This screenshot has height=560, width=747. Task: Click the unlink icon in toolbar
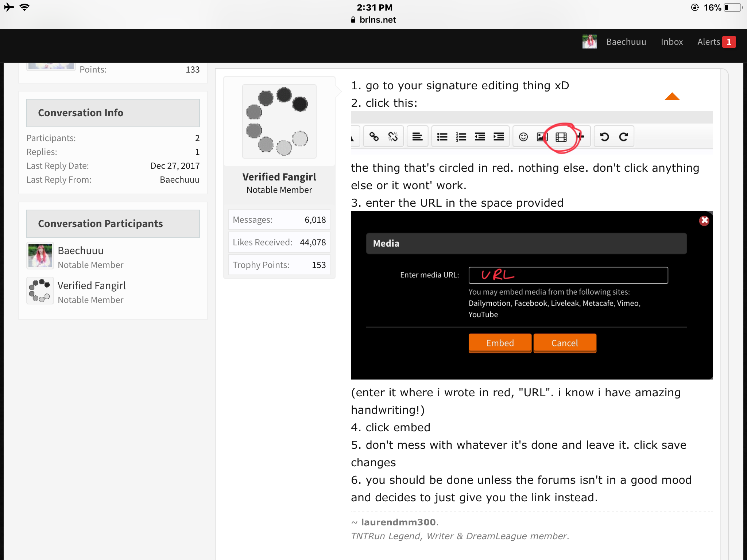click(x=393, y=137)
